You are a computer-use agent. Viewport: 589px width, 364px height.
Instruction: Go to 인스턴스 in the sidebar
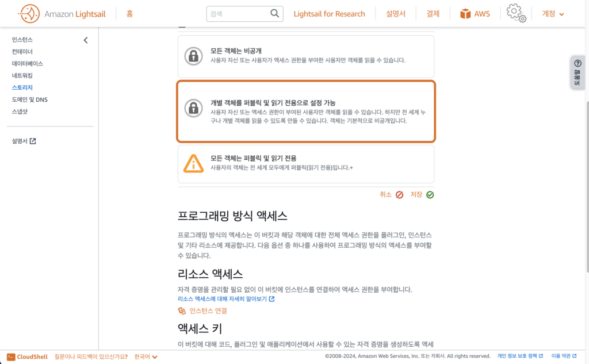click(22, 40)
